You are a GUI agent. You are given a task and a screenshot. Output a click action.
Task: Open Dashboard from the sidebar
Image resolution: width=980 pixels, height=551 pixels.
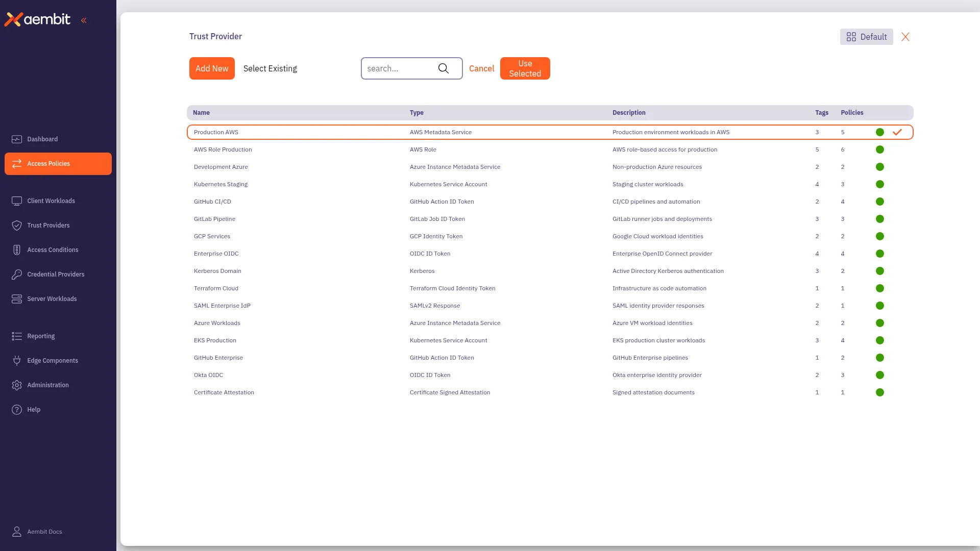coord(58,139)
